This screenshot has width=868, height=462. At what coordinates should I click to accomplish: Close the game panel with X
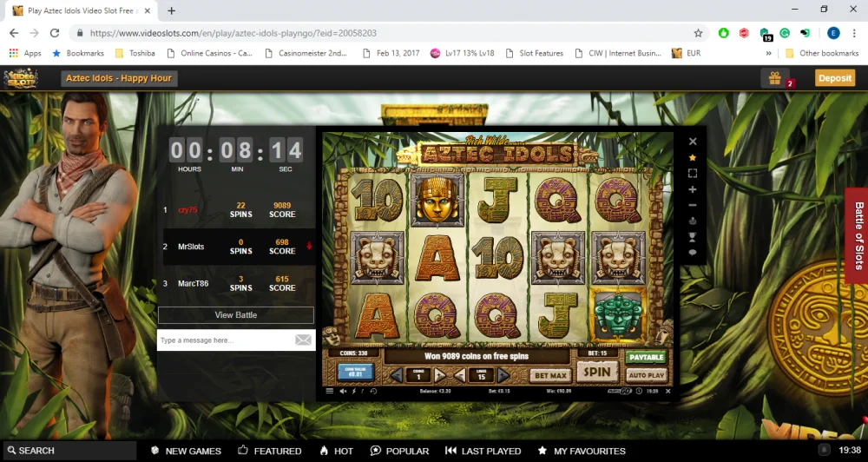point(692,142)
